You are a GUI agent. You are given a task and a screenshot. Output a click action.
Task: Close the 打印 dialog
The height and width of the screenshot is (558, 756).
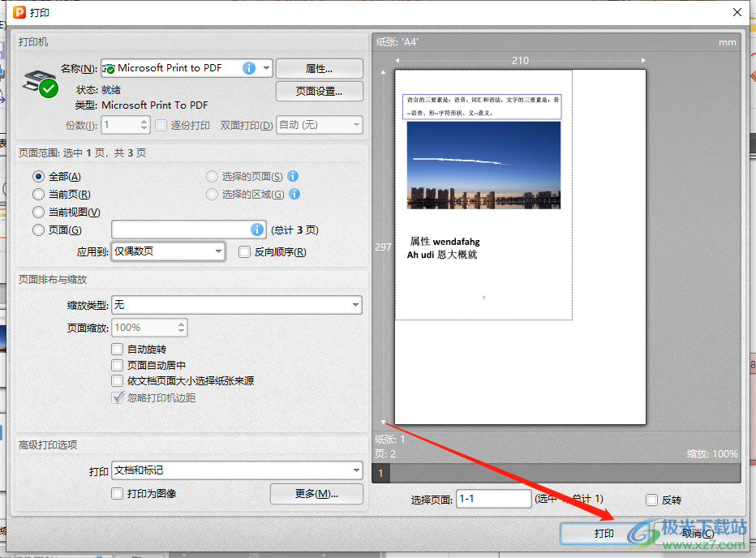pos(737,12)
